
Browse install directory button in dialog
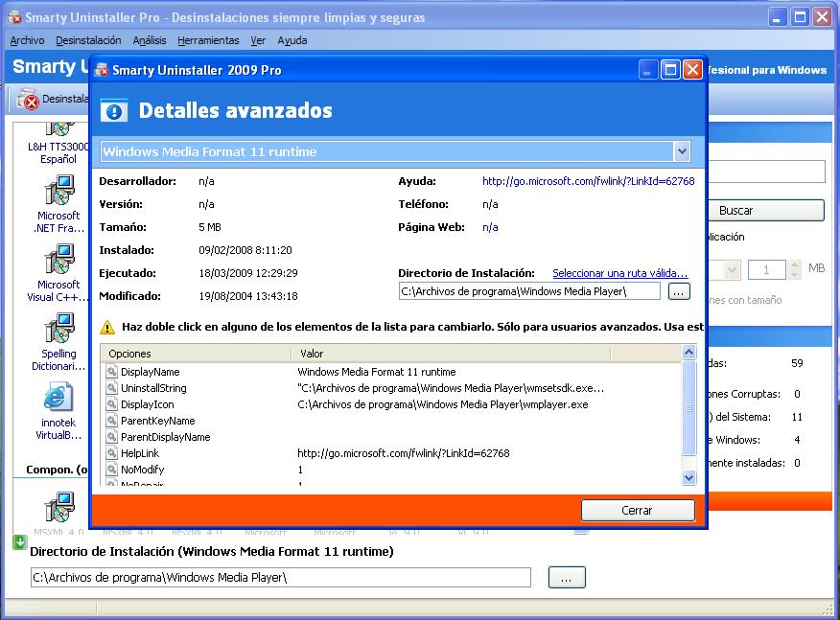coord(679,292)
